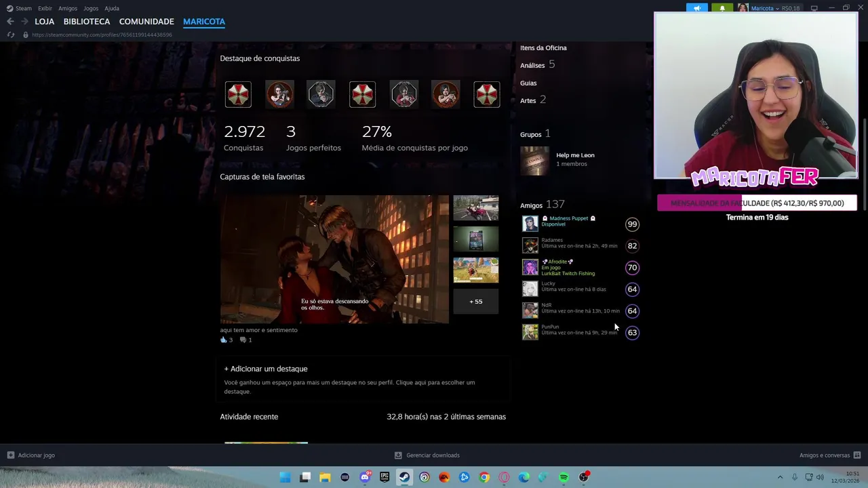Go to the BIBLIOTECA tab
The width and height of the screenshot is (868, 488).
pyautogui.click(x=87, y=22)
